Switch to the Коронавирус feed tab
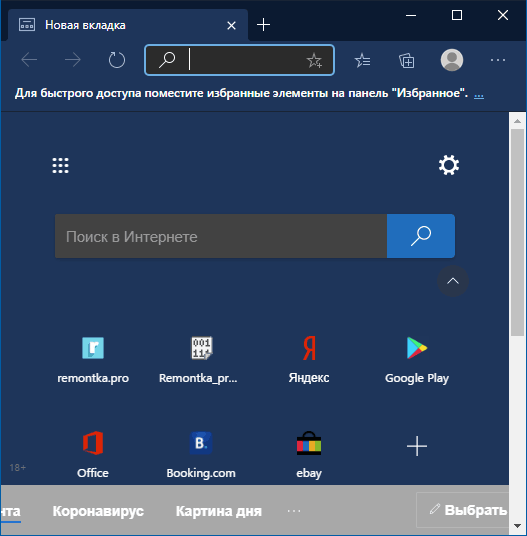The height and width of the screenshot is (536, 527). 98,511
